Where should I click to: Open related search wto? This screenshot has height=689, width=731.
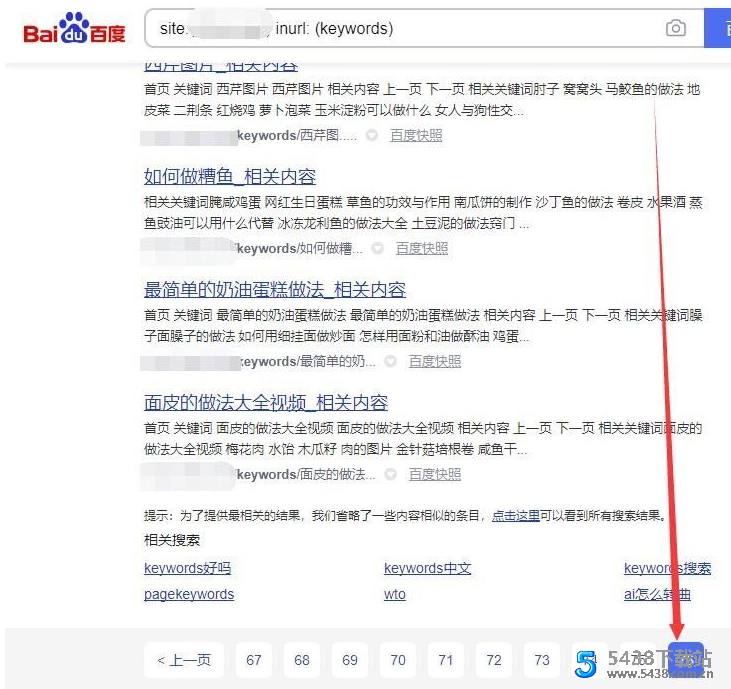pyautogui.click(x=394, y=594)
